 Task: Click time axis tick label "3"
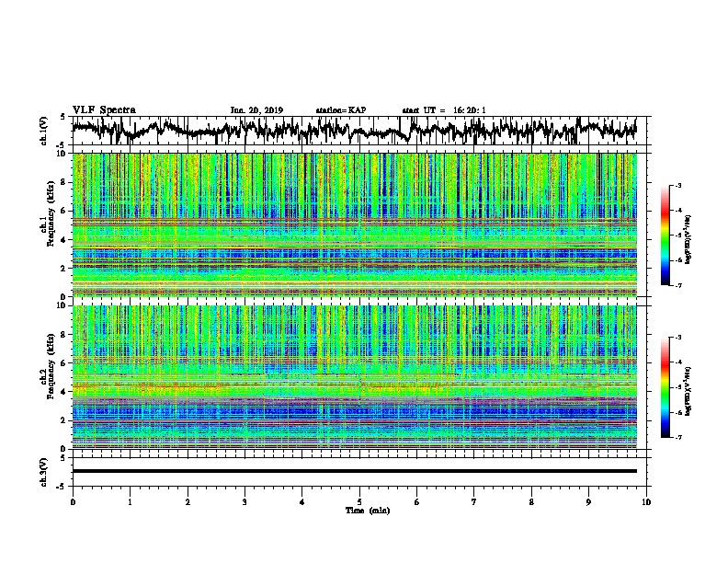tap(245, 501)
